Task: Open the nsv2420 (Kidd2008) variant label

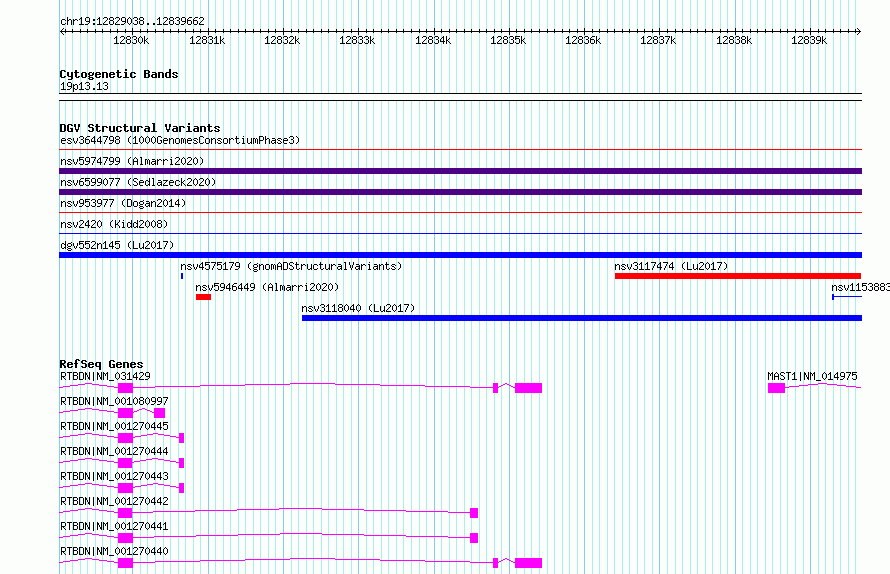Action: (x=114, y=224)
